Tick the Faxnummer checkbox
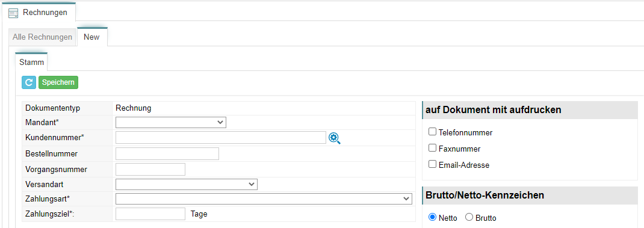The image size is (644, 228). point(432,148)
